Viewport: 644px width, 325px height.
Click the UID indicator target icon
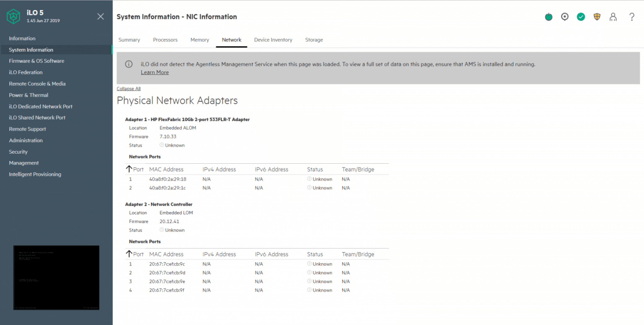tap(565, 17)
